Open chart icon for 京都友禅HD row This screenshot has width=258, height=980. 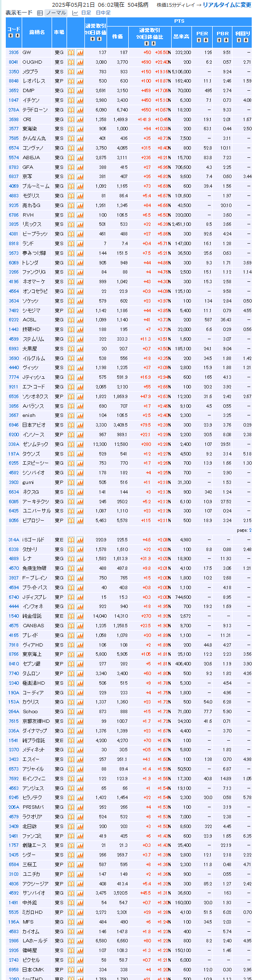click(80, 721)
